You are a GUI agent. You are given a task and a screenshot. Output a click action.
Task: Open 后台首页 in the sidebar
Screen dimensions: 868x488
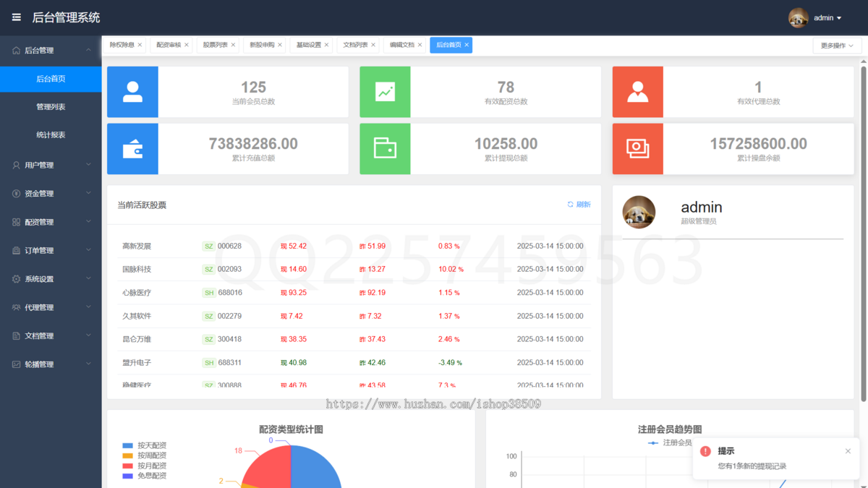point(51,79)
